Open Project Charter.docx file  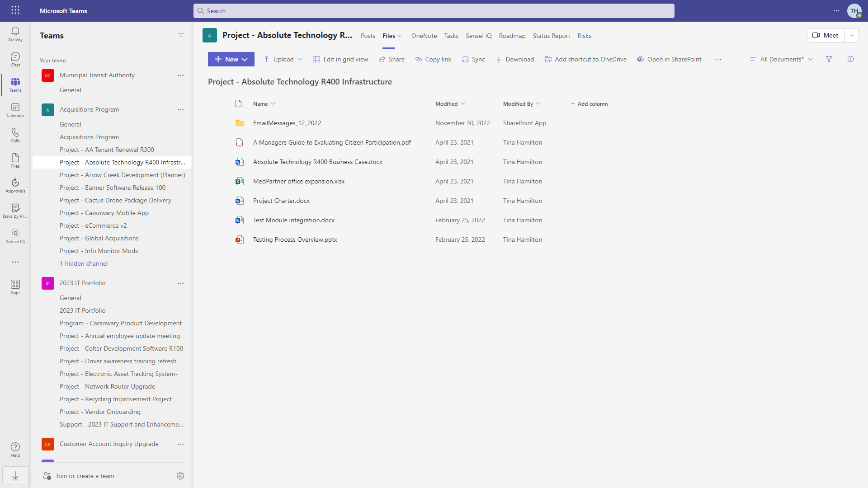pyautogui.click(x=281, y=201)
